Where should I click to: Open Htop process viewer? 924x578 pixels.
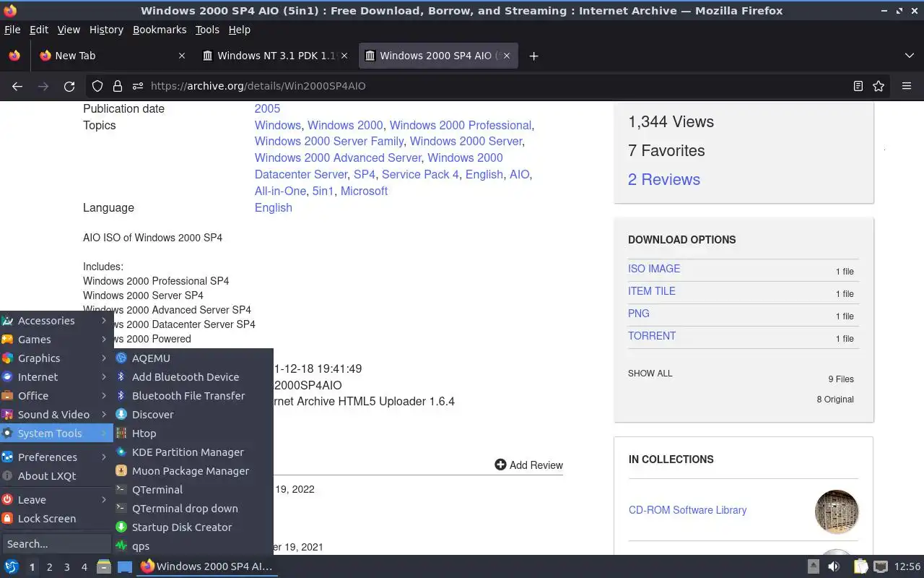point(192,433)
